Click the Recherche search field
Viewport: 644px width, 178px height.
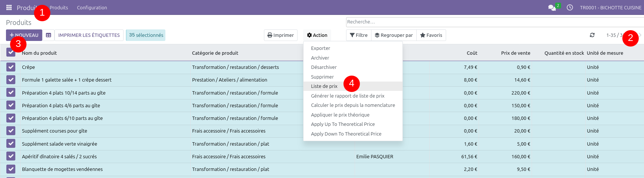click(493, 22)
